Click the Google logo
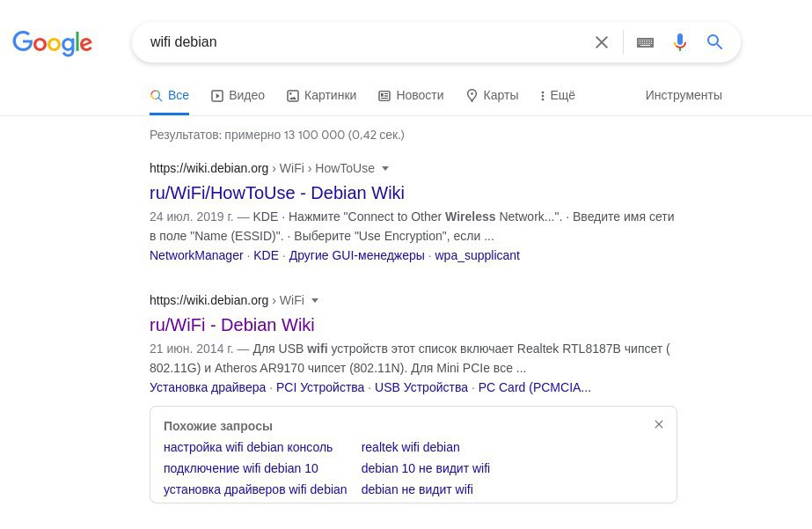The width and height of the screenshot is (812, 529). pos(52,43)
